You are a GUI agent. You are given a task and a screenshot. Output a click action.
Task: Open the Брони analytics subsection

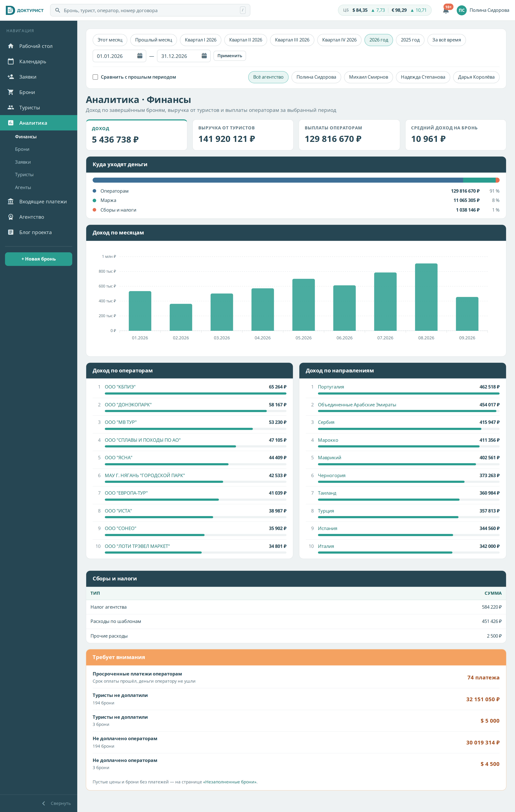22,149
